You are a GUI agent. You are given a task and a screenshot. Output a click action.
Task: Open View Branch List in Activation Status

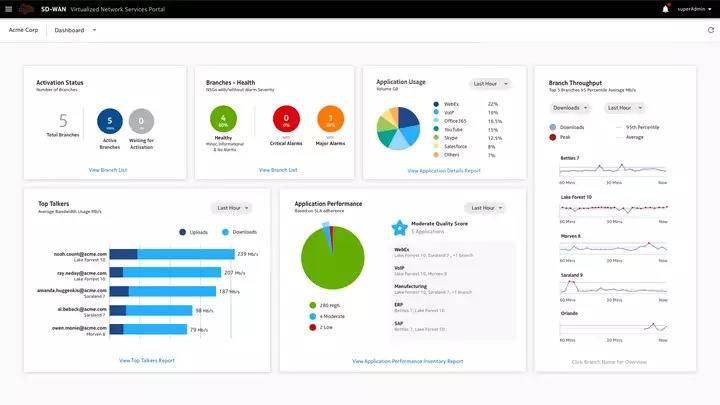pos(108,170)
